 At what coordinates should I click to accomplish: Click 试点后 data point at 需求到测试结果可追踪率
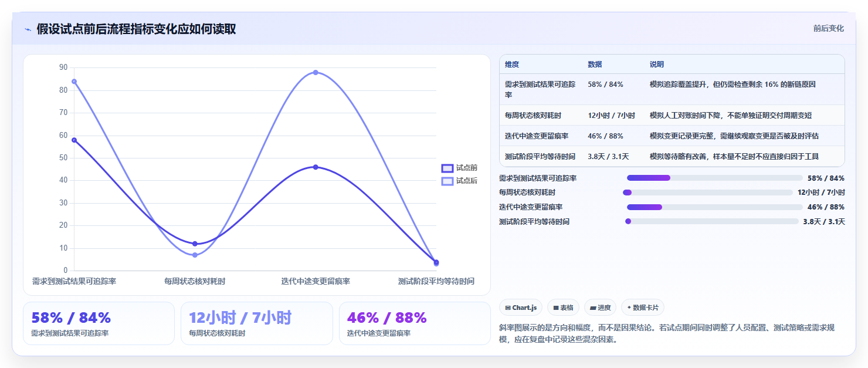click(x=74, y=82)
